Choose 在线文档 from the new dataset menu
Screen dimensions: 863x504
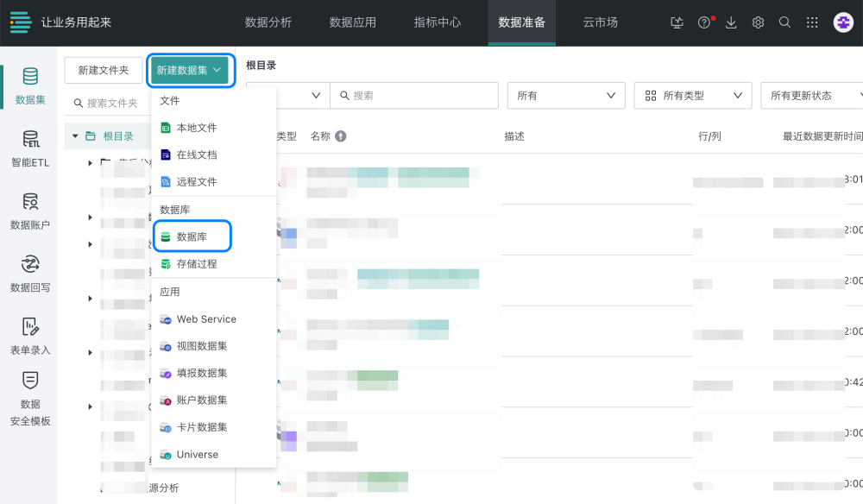(x=213, y=154)
